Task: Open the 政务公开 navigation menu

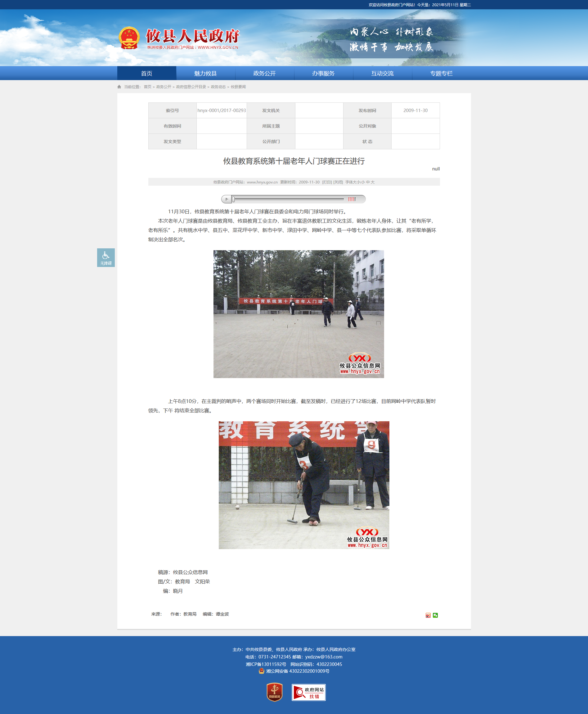Action: [x=264, y=74]
